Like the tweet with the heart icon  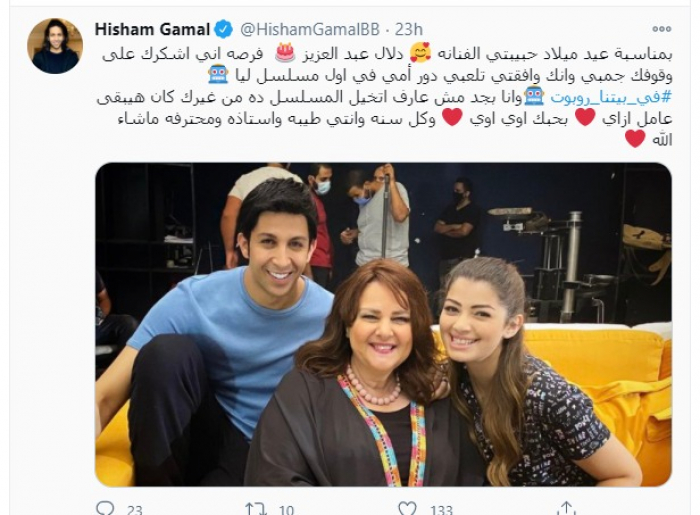(407, 508)
